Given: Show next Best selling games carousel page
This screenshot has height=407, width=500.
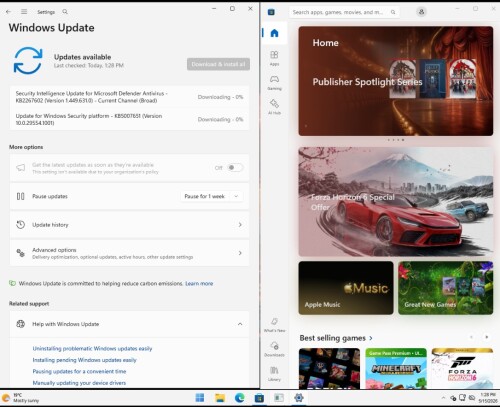Looking at the screenshot, I should [x=486, y=337].
